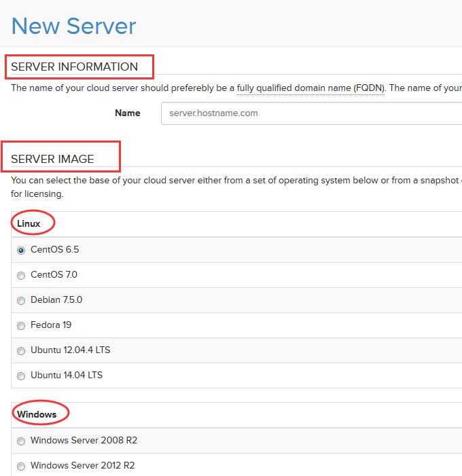
Task: Click the SERVER INFORMATION section heading
Action: [x=75, y=67]
